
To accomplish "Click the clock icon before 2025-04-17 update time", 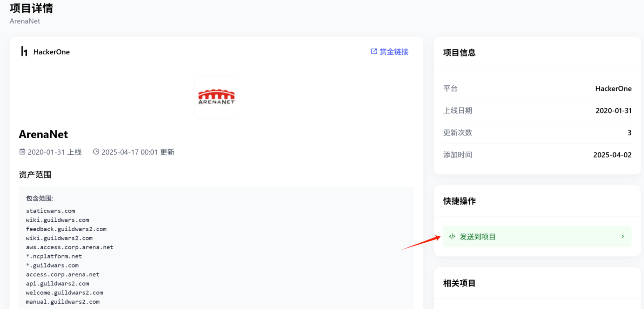I will pos(96,152).
